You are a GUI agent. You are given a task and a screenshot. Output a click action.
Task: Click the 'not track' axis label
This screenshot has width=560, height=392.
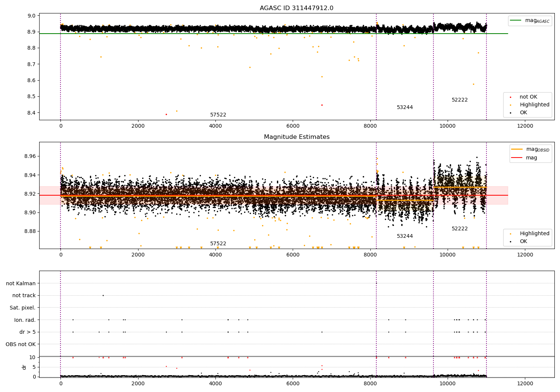click(x=24, y=296)
